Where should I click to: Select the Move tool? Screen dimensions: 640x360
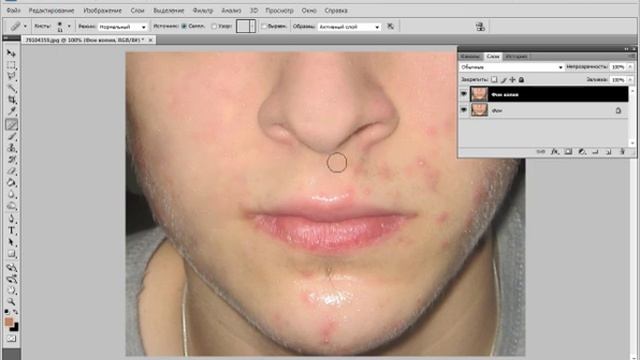click(11, 53)
